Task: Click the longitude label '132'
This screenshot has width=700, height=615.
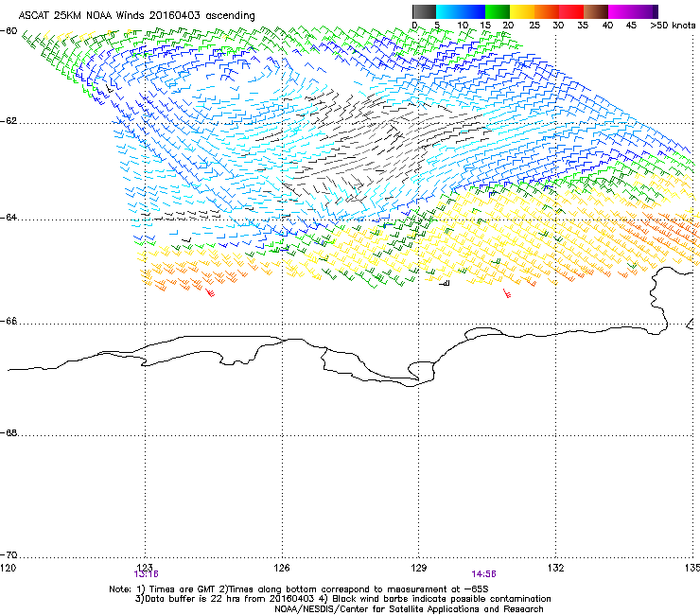Action: click(x=555, y=568)
